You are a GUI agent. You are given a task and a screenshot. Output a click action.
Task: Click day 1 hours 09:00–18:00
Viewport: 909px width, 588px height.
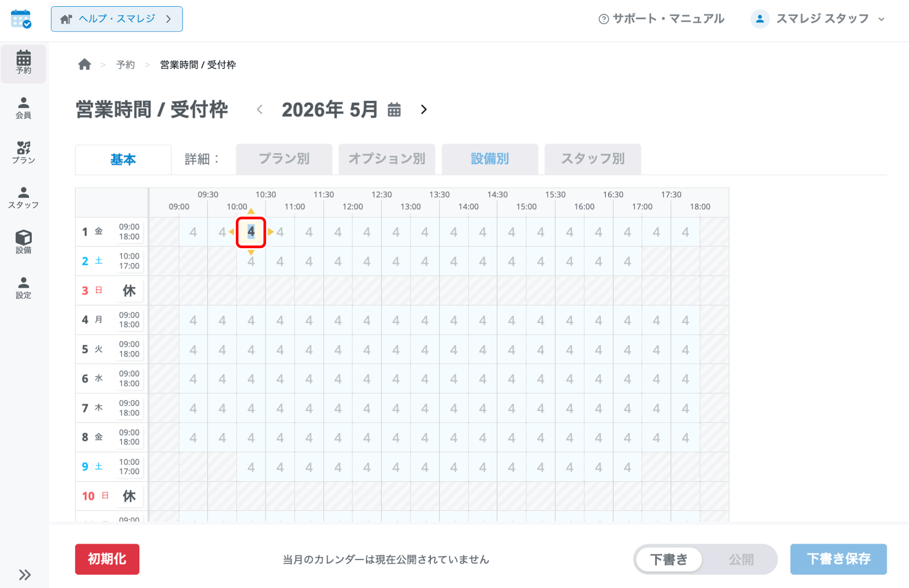click(129, 232)
